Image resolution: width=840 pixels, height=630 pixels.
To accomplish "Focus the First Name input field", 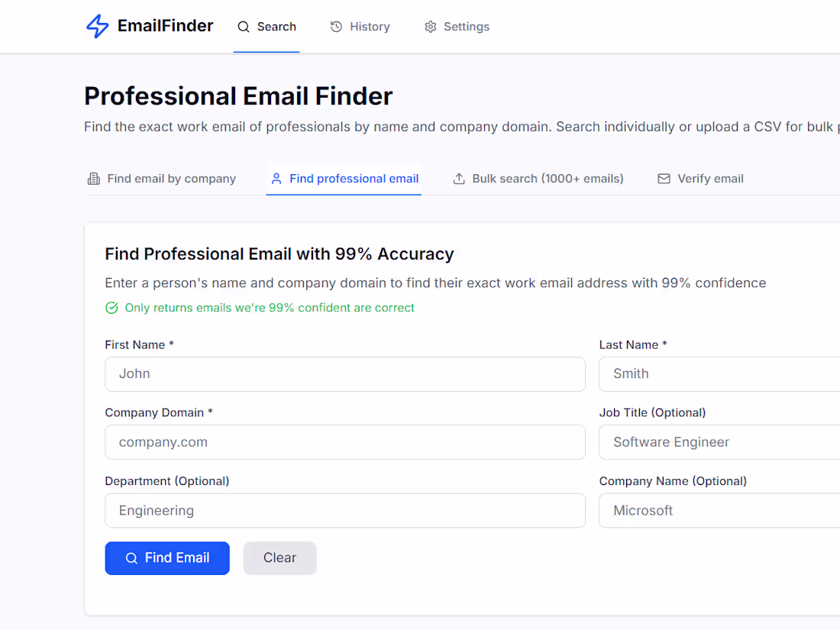I will tap(345, 374).
